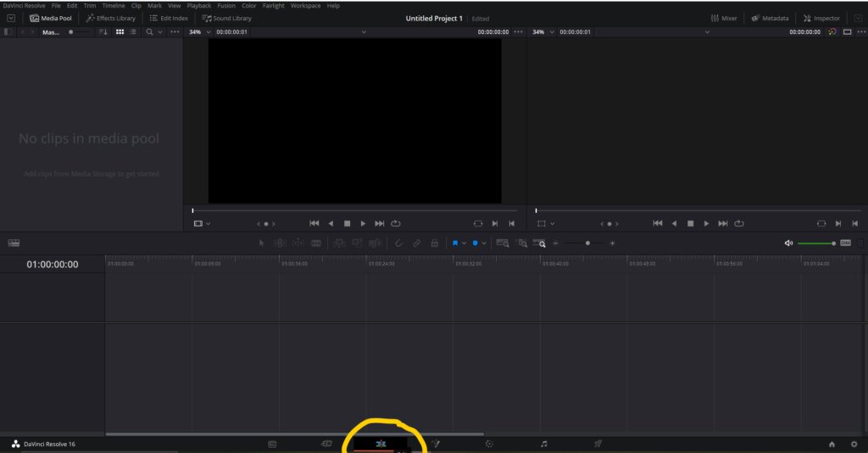Add a blue flag with the flag icon
The image size is (868, 453).
coord(455,243)
